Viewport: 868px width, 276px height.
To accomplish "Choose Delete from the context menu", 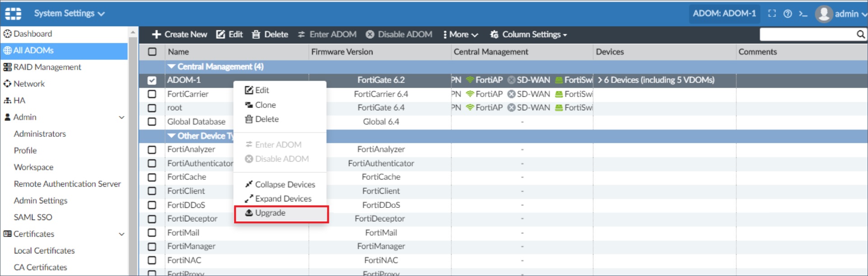I will [x=280, y=119].
